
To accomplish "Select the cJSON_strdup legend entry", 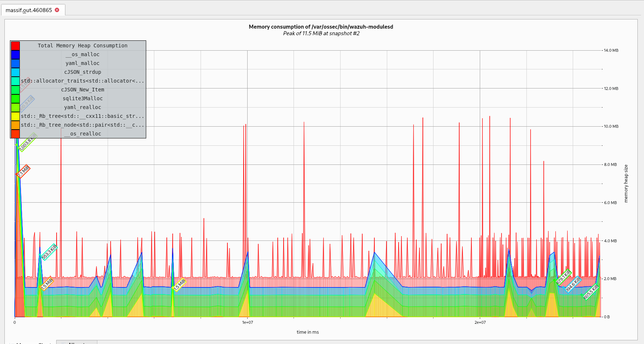I will pyautogui.click(x=83, y=72).
